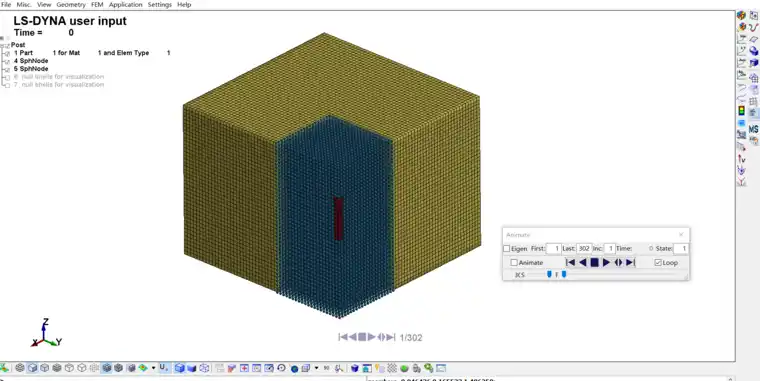Click viewport overlay last-state button

coord(391,337)
